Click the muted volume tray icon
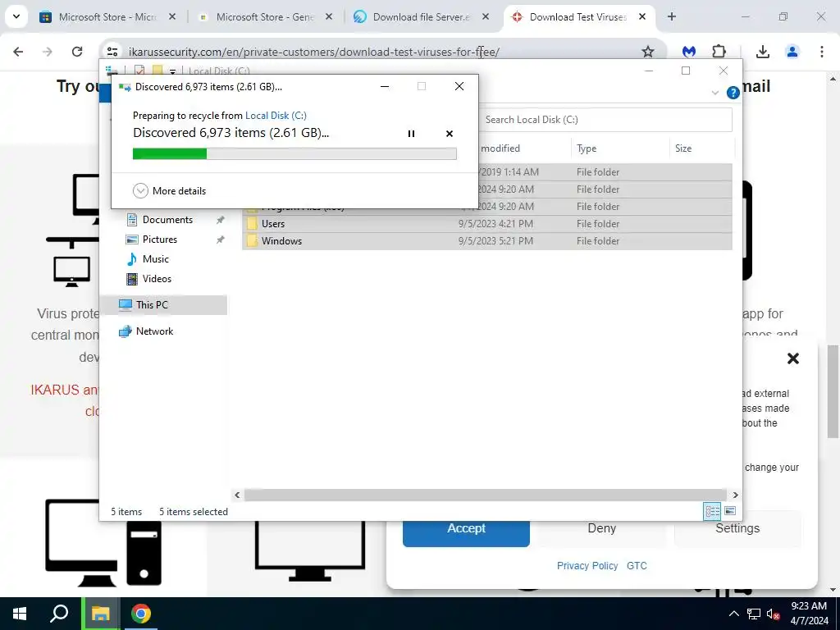840x630 pixels. tap(773, 614)
